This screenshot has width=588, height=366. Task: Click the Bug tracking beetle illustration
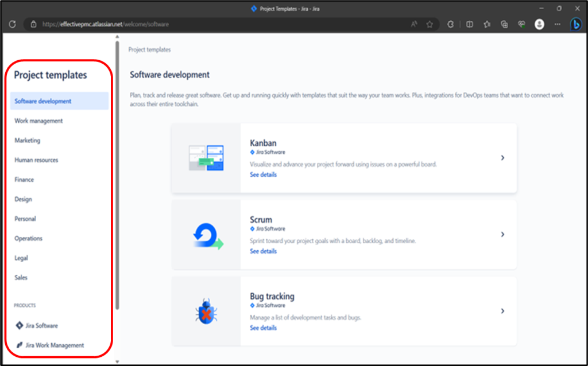(x=206, y=312)
